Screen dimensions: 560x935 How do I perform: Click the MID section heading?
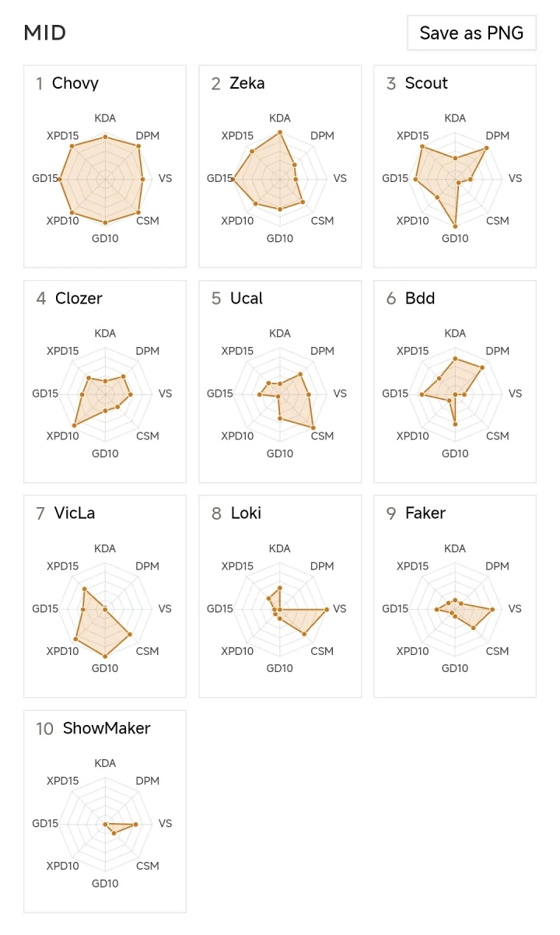[45, 33]
